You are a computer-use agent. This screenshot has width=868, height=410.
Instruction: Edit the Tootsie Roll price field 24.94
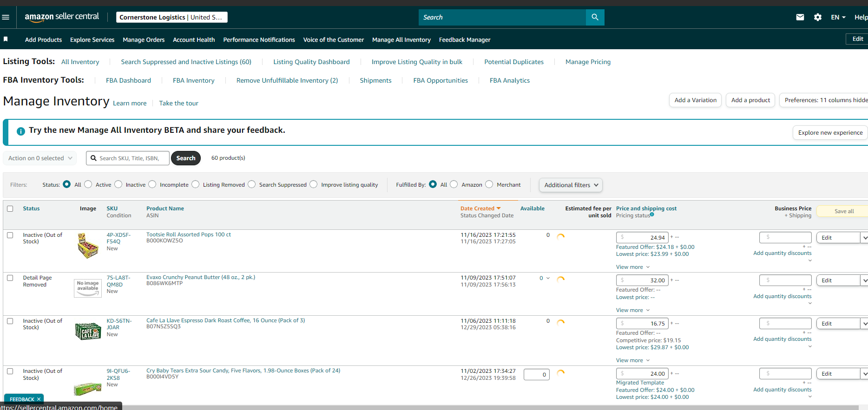coord(643,238)
